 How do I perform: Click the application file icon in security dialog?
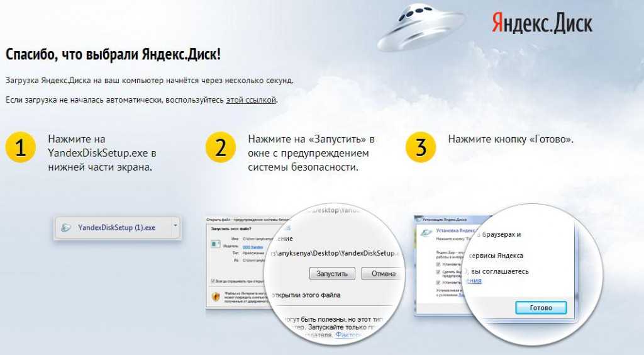pyautogui.click(x=216, y=244)
